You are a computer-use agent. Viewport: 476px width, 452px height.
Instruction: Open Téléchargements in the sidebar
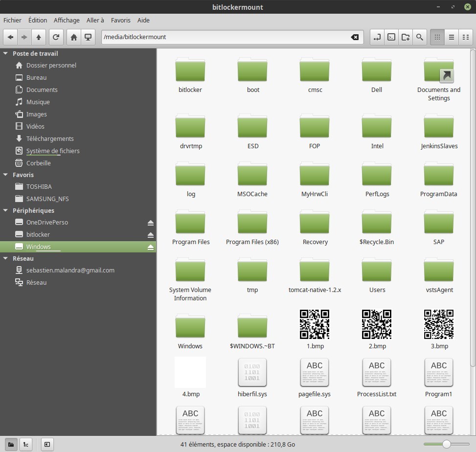50,138
